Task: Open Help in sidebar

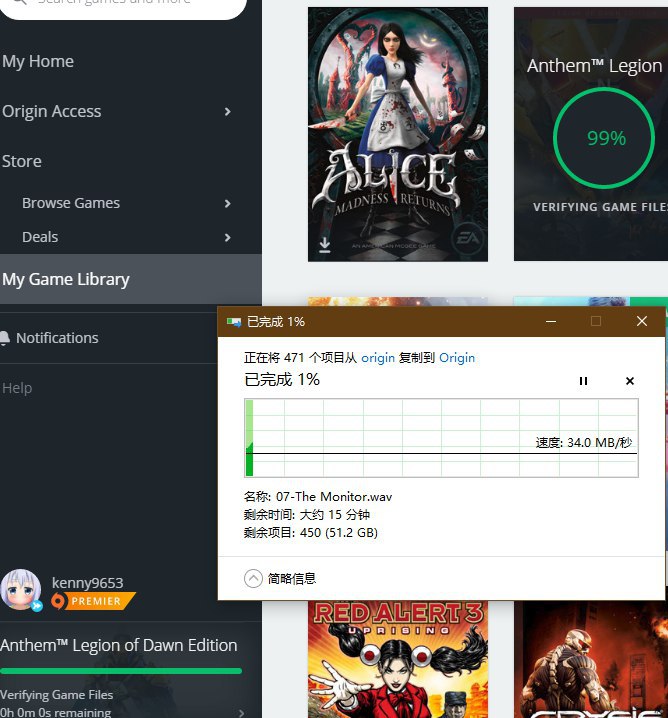Action: pyautogui.click(x=17, y=388)
